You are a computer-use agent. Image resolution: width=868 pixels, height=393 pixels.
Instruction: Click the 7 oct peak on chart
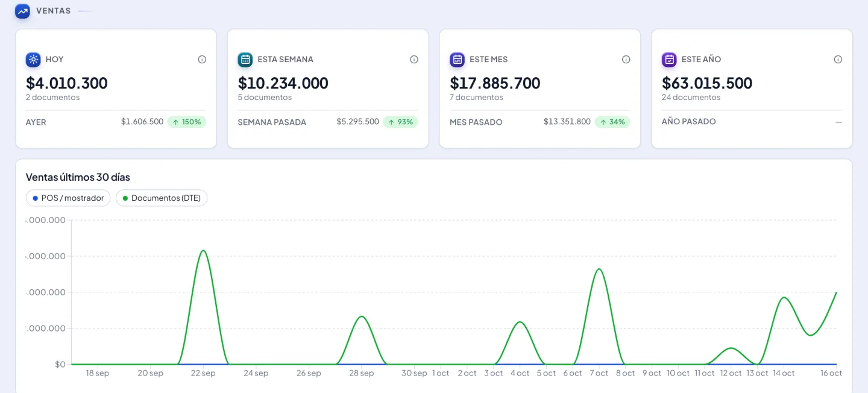599,269
